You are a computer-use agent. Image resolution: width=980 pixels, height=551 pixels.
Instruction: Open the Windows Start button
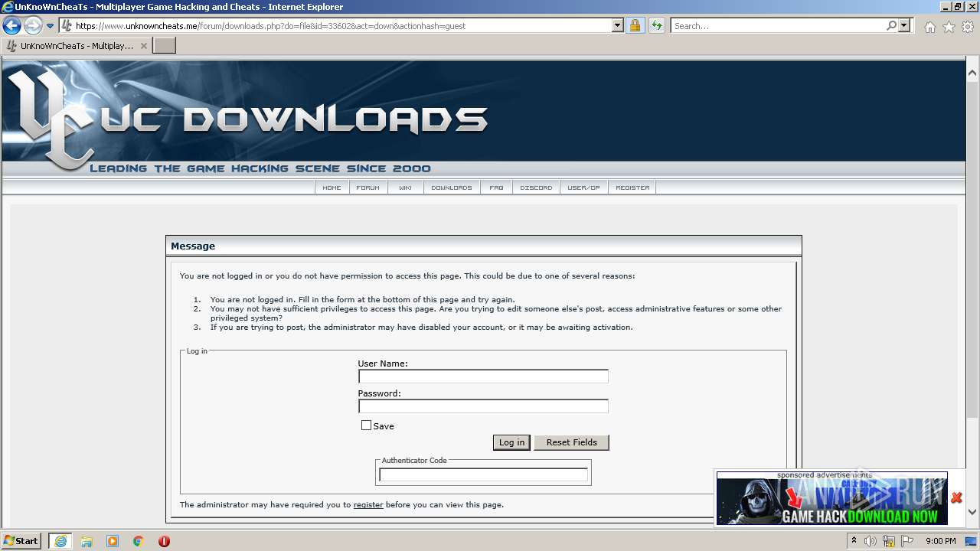tap(21, 541)
